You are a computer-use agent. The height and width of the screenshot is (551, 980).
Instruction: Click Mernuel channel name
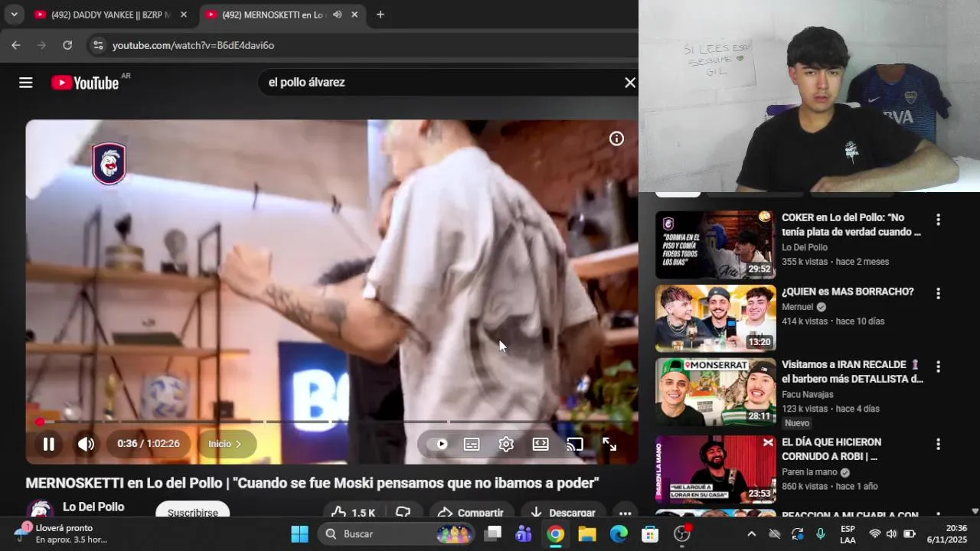(x=797, y=307)
